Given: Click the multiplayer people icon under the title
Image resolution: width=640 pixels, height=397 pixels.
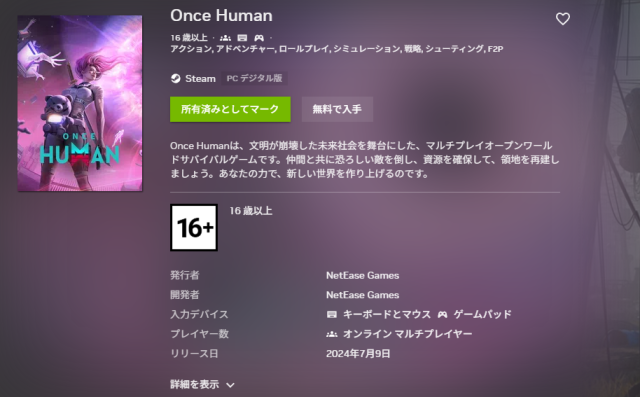Looking at the screenshot, I should [x=225, y=38].
